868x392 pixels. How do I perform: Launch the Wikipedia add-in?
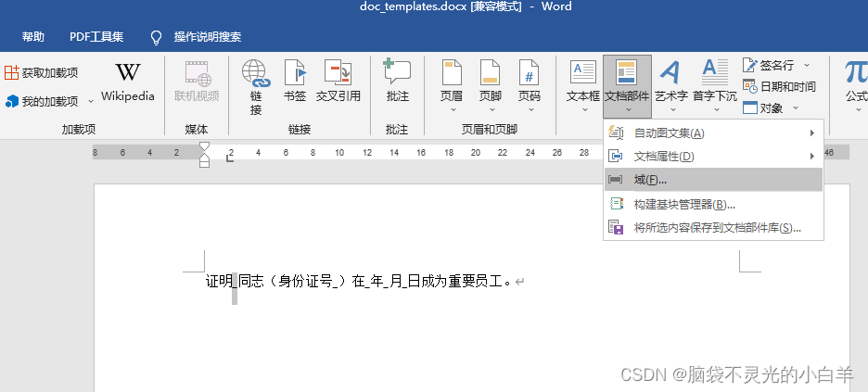point(128,82)
